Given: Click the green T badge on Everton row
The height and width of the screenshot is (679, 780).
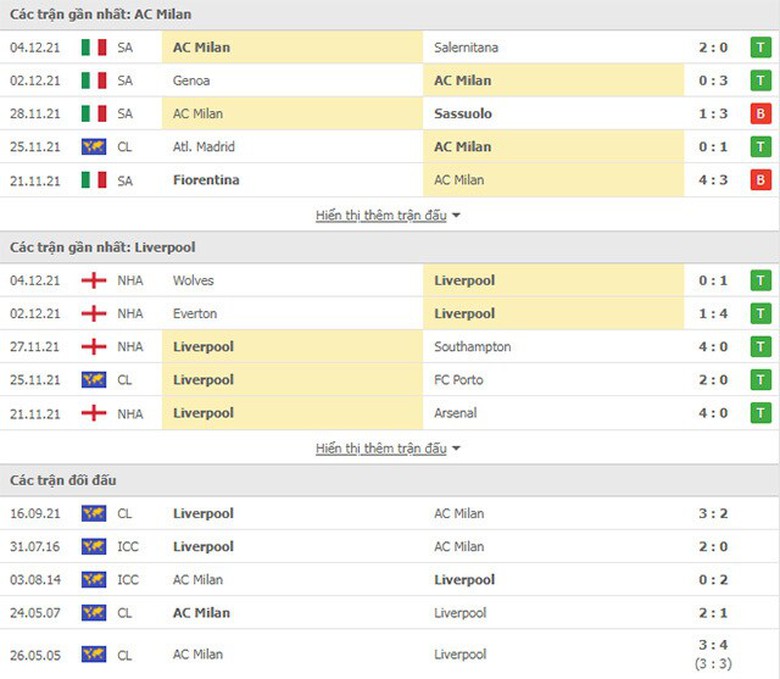Looking at the screenshot, I should 762,314.
